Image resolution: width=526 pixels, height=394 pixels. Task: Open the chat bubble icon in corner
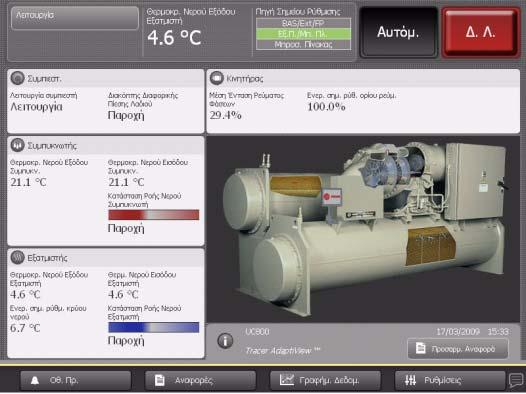click(516, 381)
